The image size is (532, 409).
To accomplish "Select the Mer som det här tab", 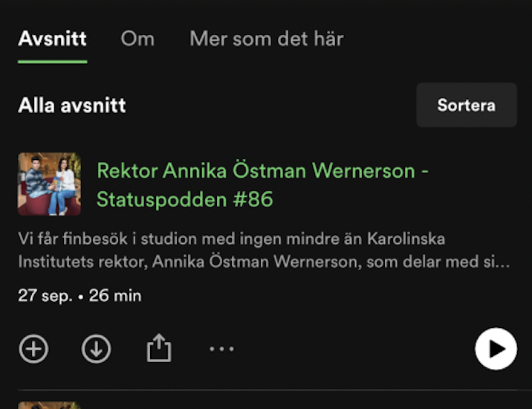I will pos(266,39).
